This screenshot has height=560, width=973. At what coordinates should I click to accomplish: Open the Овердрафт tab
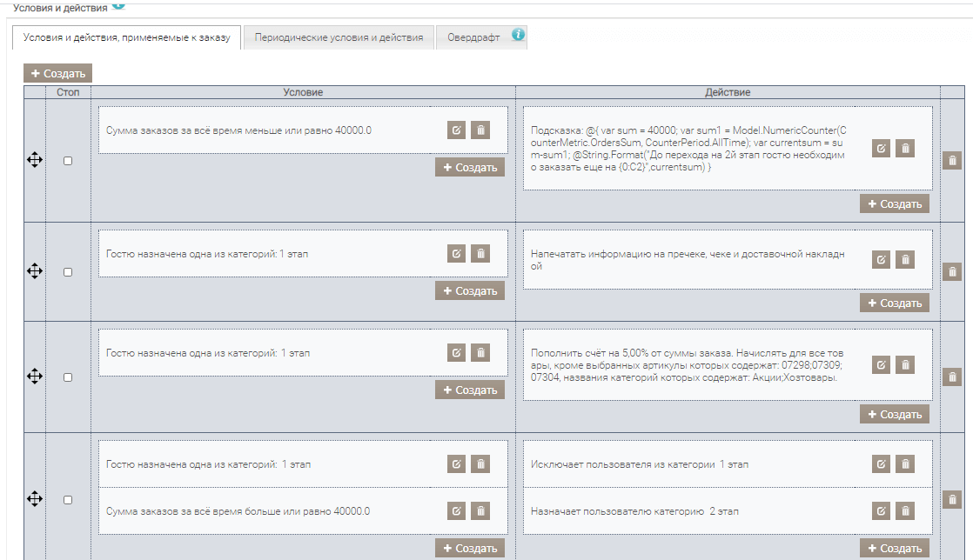pos(473,38)
